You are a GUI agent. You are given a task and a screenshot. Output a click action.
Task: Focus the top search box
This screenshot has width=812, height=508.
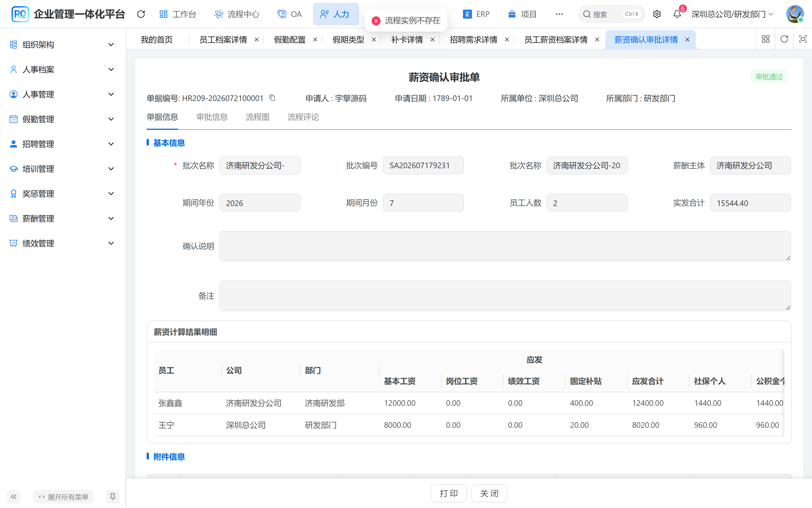(611, 14)
